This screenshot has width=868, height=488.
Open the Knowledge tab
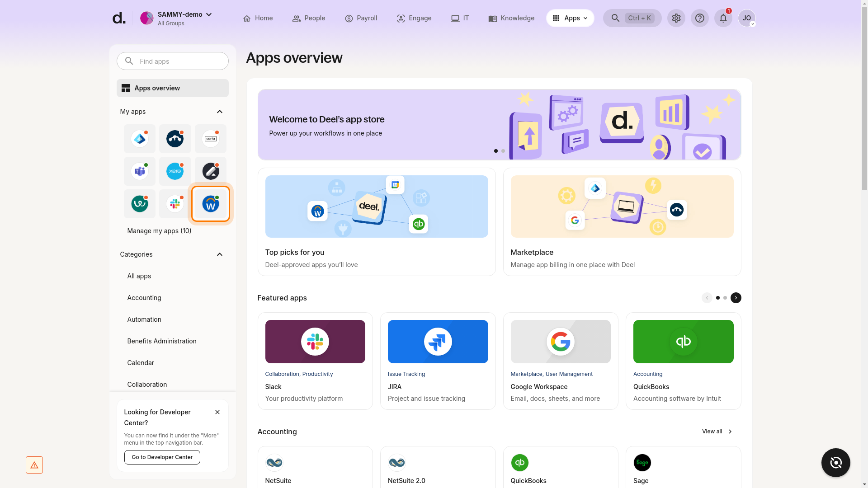pos(511,18)
